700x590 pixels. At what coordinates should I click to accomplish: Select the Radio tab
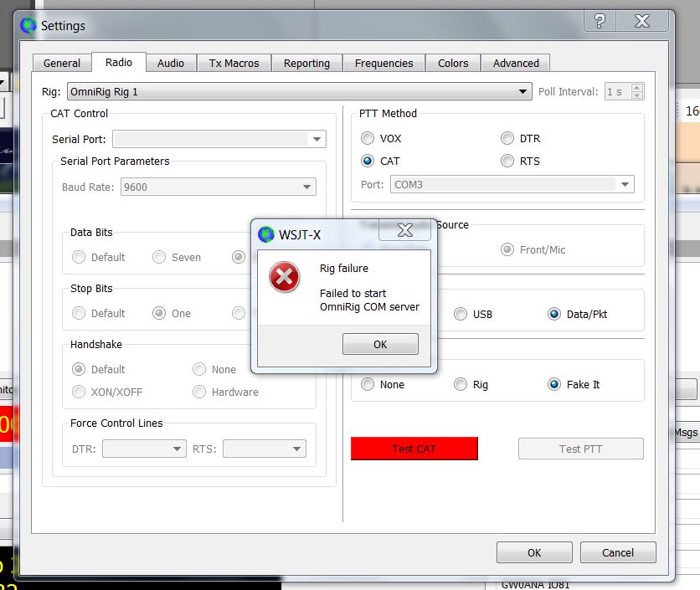pos(119,62)
